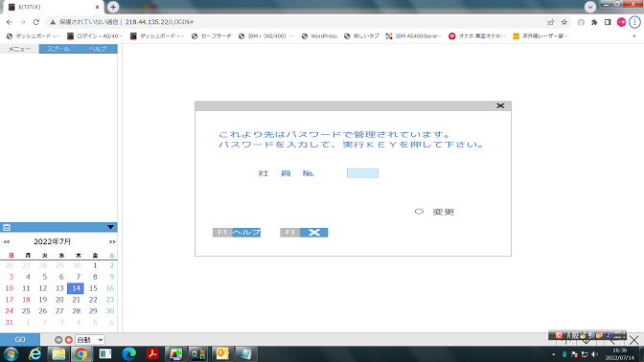Select July 22 in the calendar
This screenshot has height=362, width=644.
(93, 300)
